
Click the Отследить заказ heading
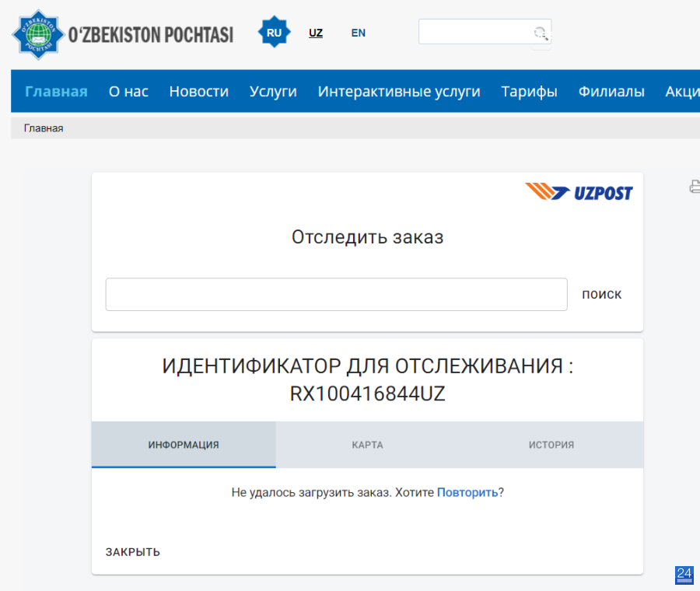click(x=367, y=237)
